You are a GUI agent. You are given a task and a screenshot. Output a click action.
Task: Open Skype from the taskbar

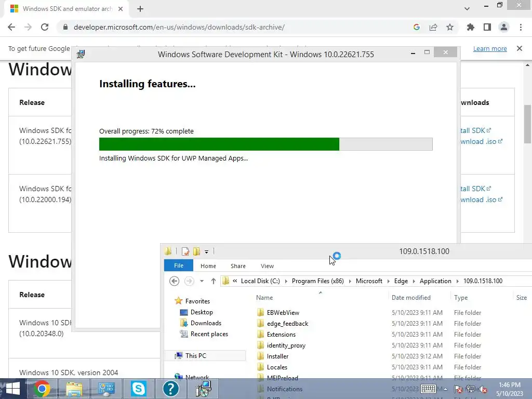138,389
